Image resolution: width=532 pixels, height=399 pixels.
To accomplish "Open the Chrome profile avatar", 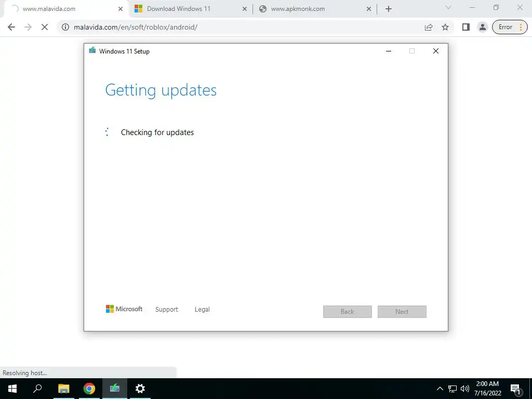I will 482,27.
